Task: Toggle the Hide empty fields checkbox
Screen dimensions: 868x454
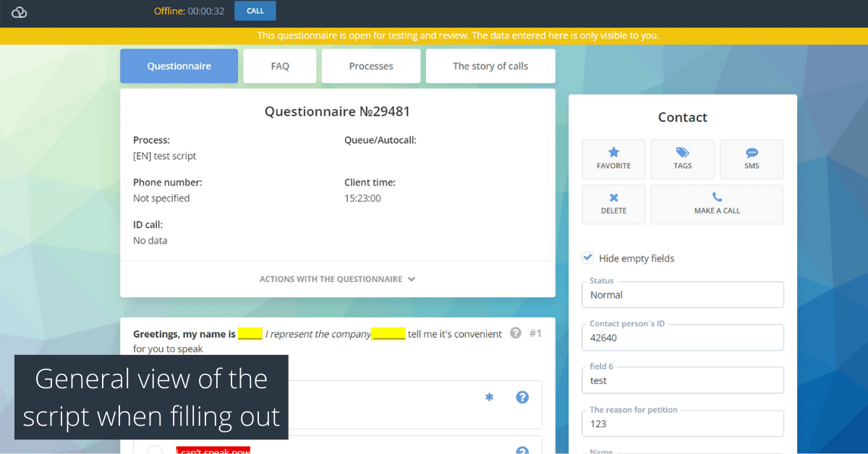Action: pyautogui.click(x=588, y=258)
